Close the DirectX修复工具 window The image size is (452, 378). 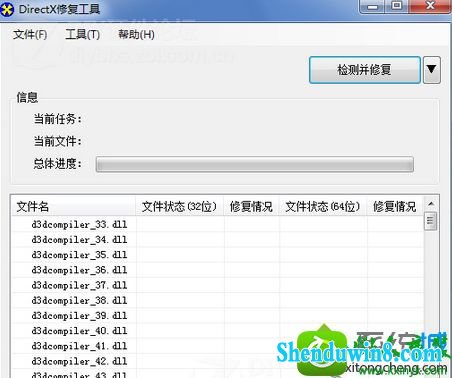tap(430, 6)
